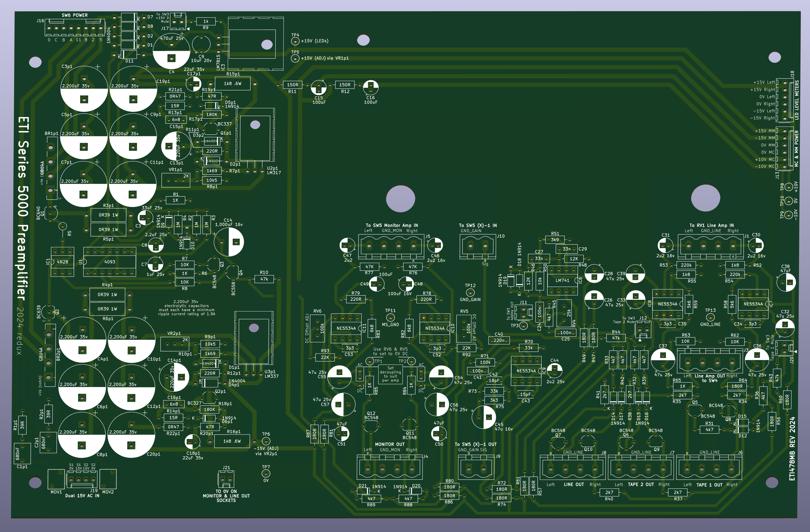The width and height of the screenshot is (810, 532).
Task: Click the DC Offset ADJ trimmer RV6
Action: 317,328
